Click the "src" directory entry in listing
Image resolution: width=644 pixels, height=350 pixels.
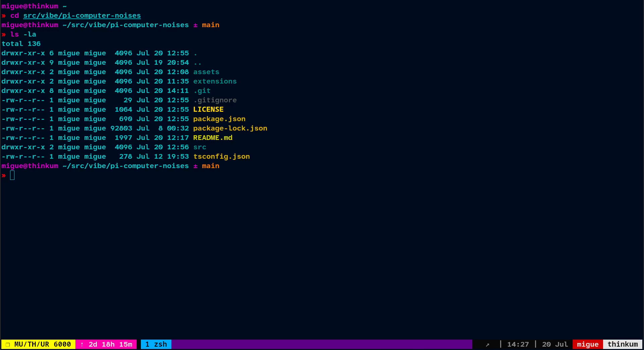pos(200,147)
